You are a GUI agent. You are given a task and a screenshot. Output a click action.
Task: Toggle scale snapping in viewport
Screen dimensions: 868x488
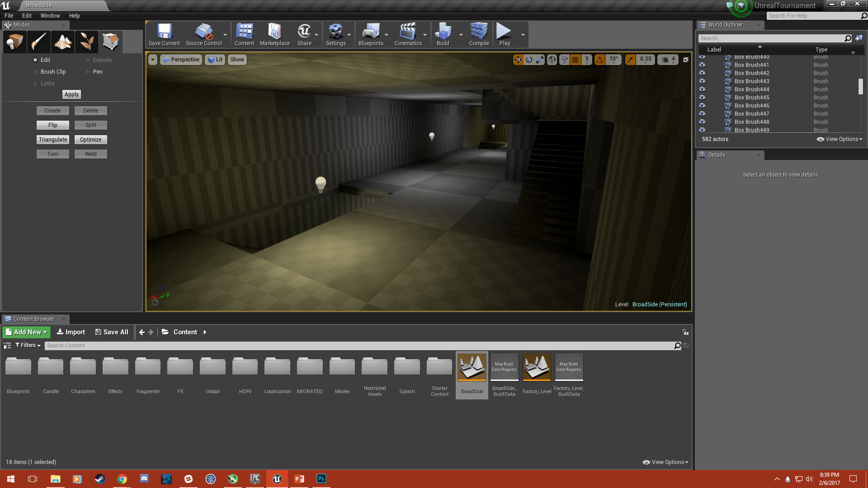630,59
